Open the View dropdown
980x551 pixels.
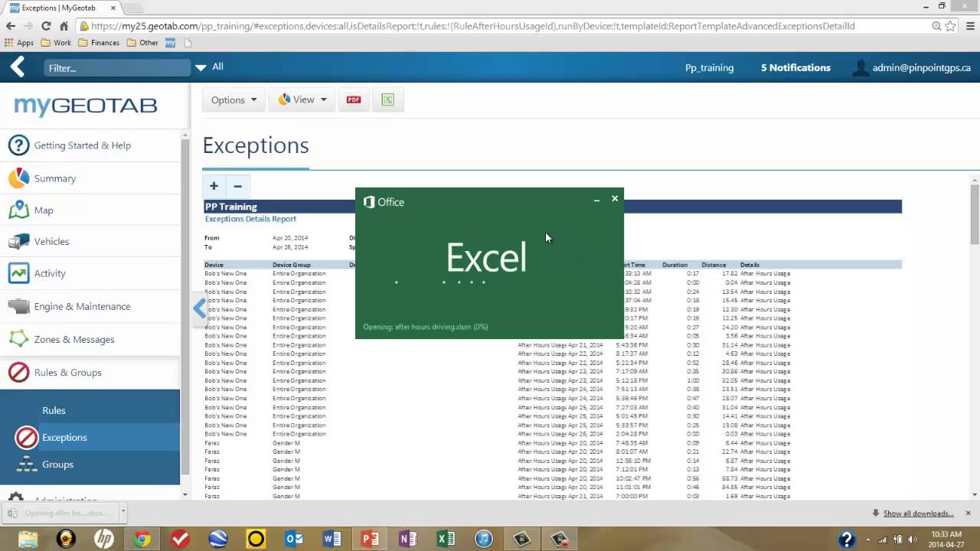point(302,99)
